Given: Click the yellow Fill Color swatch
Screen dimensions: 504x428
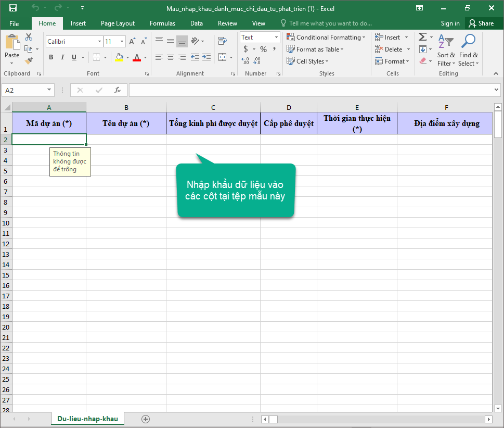Looking at the screenshot, I should click(119, 57).
